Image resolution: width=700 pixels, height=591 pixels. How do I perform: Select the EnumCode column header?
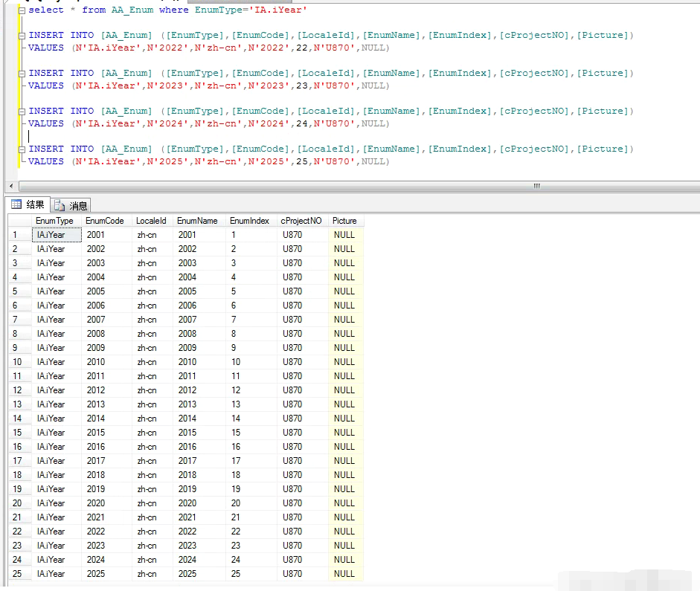coord(106,221)
